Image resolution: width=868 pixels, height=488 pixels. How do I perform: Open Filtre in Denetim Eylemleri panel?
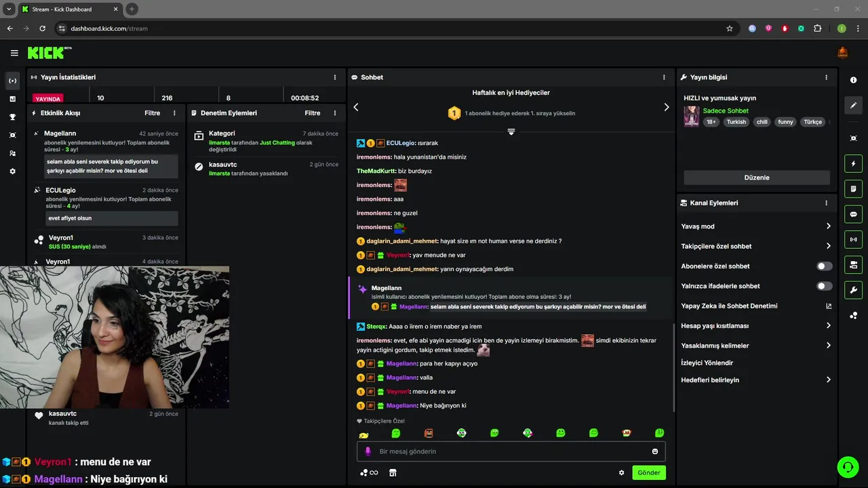pos(312,113)
